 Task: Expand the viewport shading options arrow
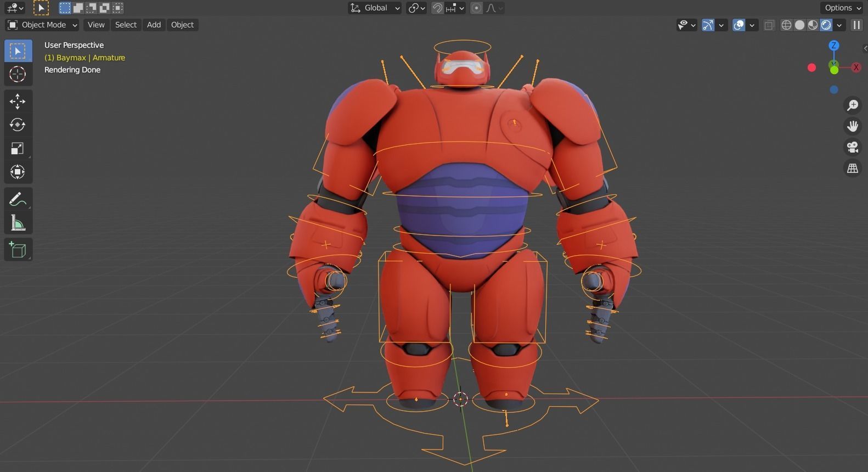[x=839, y=25]
